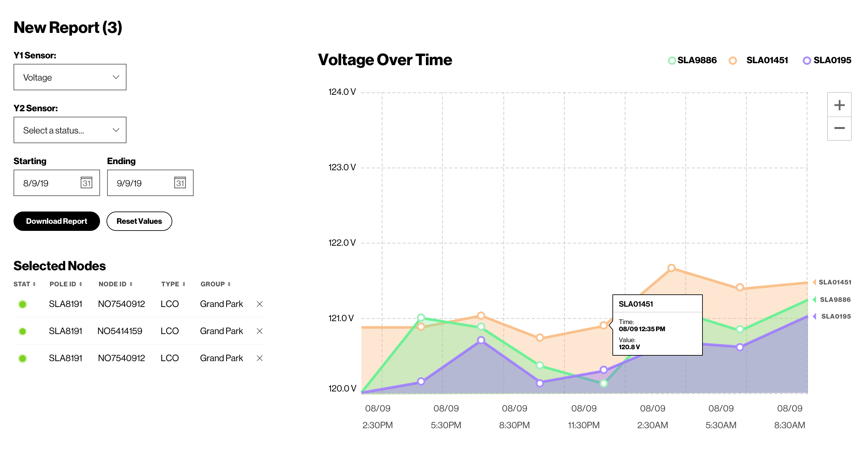Open the Starting date calendar picker
Screen dimensions: 868x454
click(86, 183)
